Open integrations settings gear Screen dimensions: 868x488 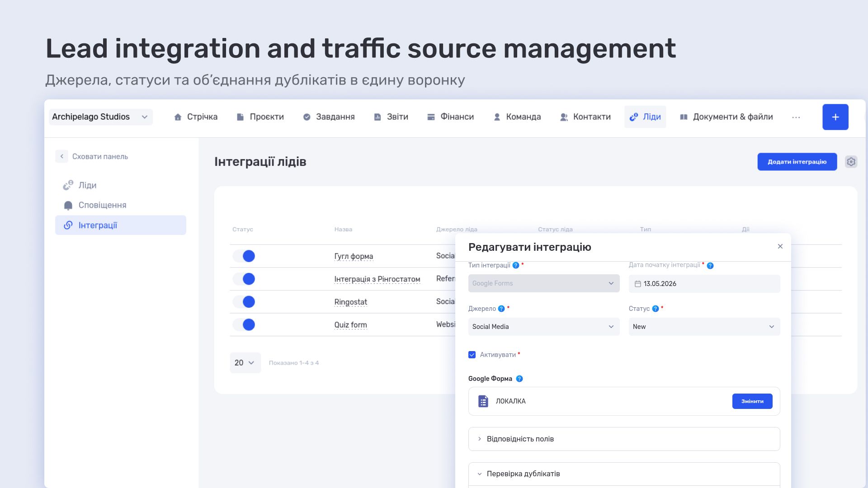click(x=851, y=162)
